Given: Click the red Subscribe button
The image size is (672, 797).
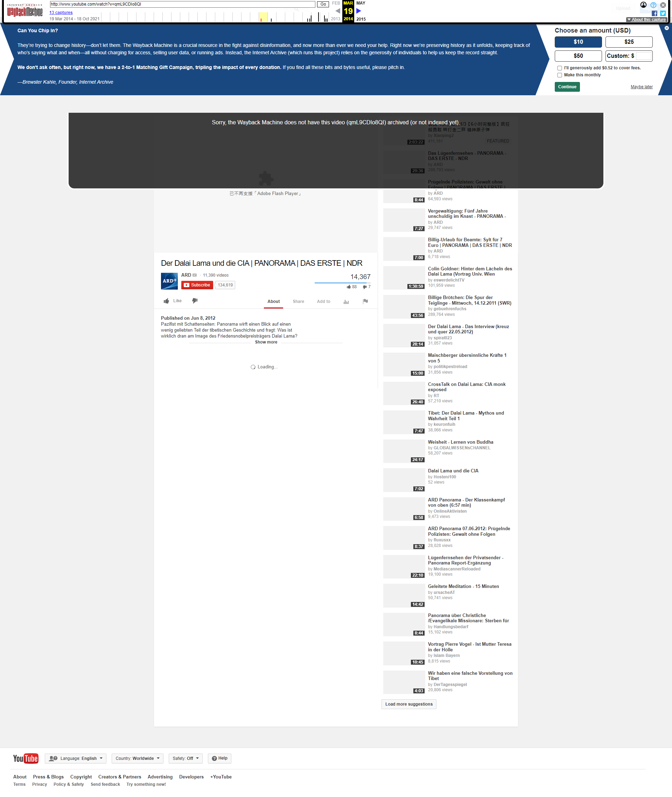Looking at the screenshot, I should 197,285.
